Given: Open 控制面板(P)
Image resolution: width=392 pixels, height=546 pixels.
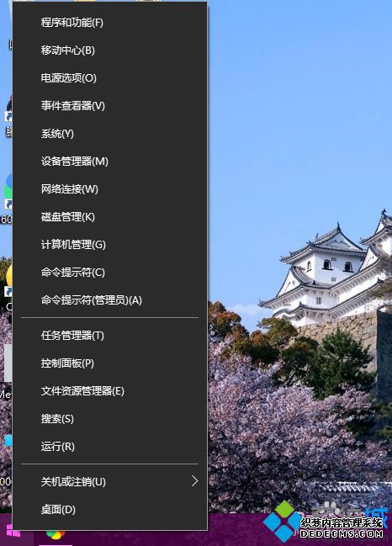Looking at the screenshot, I should tap(110, 363).
